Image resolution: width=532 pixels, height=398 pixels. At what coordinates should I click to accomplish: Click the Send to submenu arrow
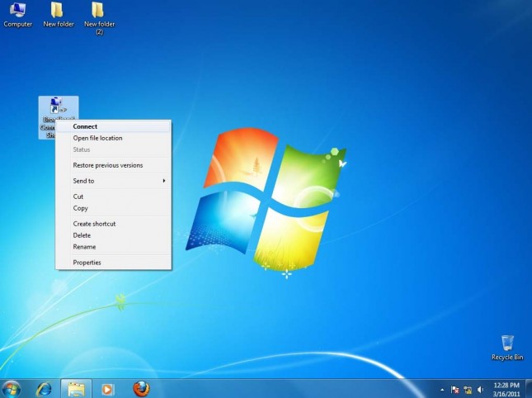click(164, 181)
